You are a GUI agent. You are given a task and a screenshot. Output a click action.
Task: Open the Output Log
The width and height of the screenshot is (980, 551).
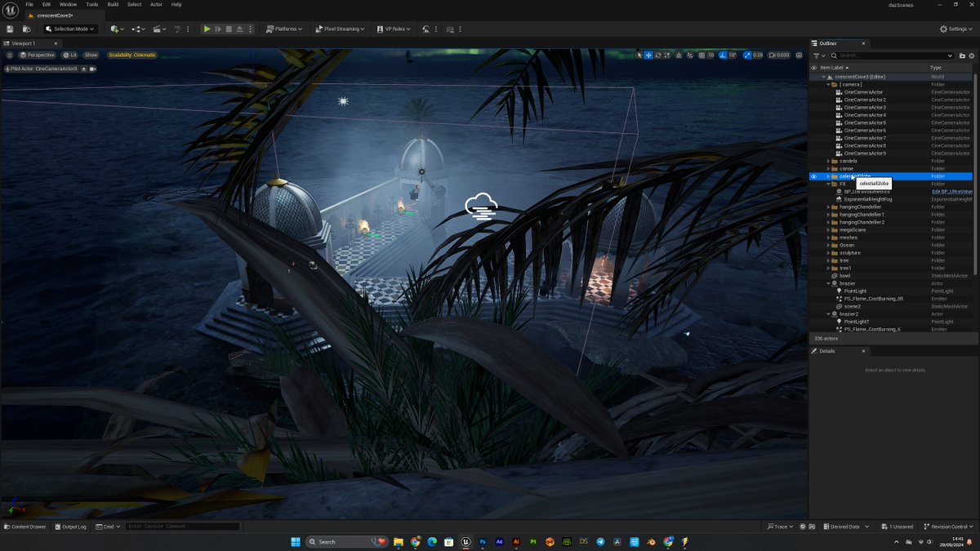(x=70, y=527)
